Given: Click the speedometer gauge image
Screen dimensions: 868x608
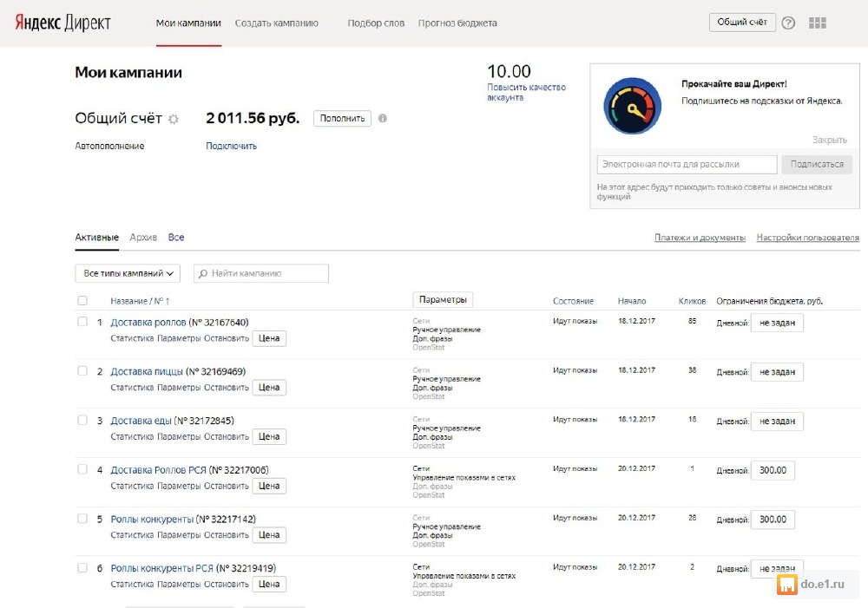Looking at the screenshot, I should click(x=632, y=106).
